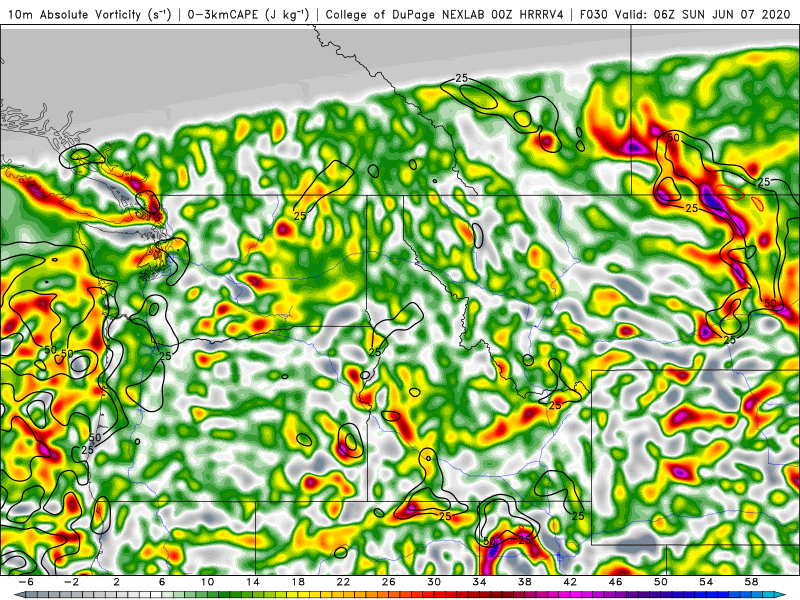Click the "00Z HRRRV4" model run text

click(527, 14)
